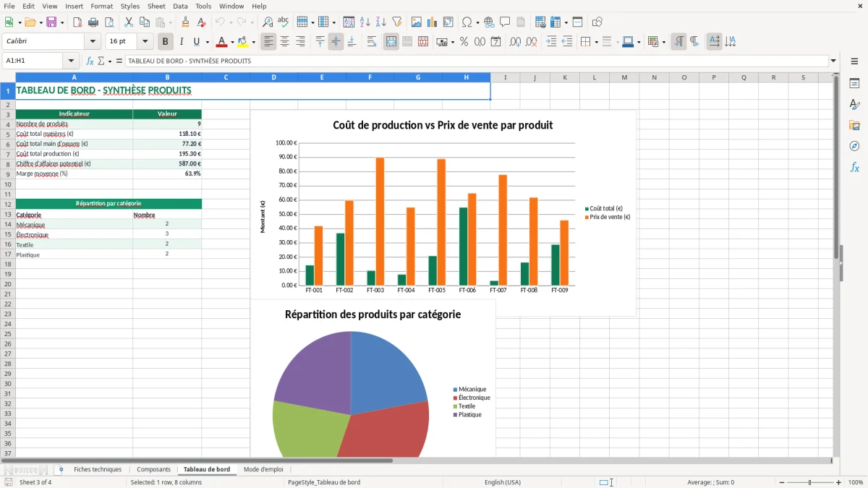Run the Spelling check icon
This screenshot has width=868, height=488.
(284, 22)
